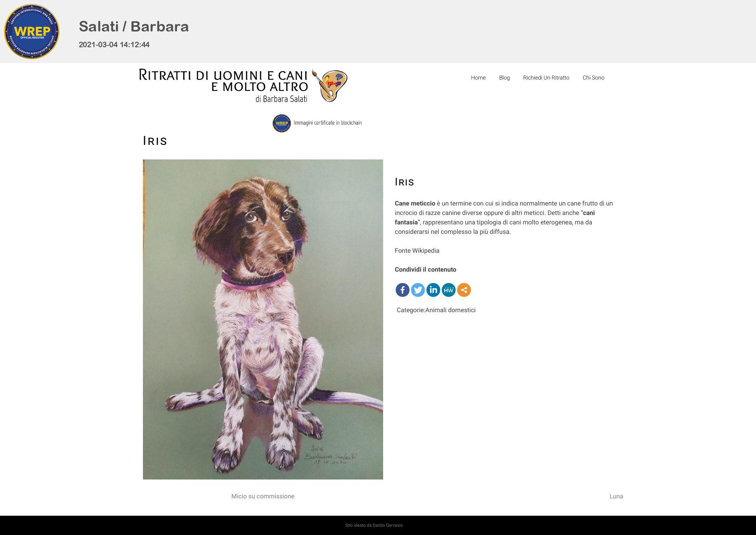This screenshot has width=756, height=535.
Task: Share the content on Facebook
Action: click(402, 290)
